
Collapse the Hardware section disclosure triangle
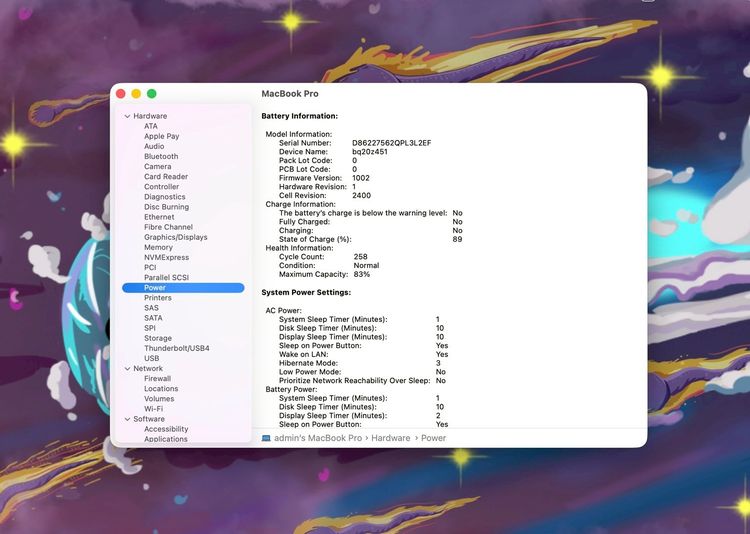tap(127, 116)
